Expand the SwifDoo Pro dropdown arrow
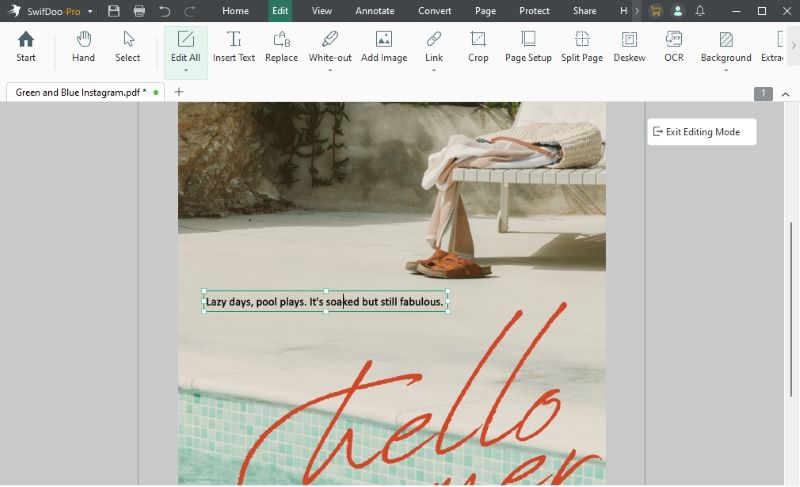 (x=90, y=11)
